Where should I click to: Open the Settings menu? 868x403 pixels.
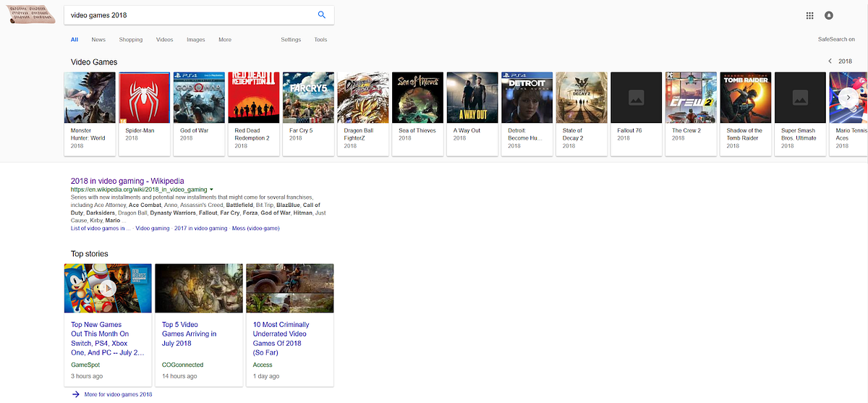(291, 40)
